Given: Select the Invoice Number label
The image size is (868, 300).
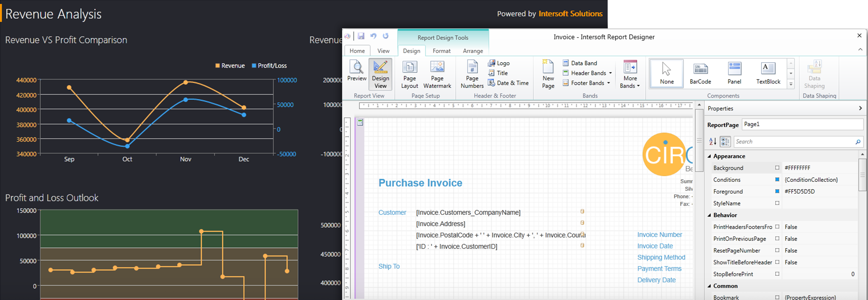Looking at the screenshot, I should tap(660, 234).
